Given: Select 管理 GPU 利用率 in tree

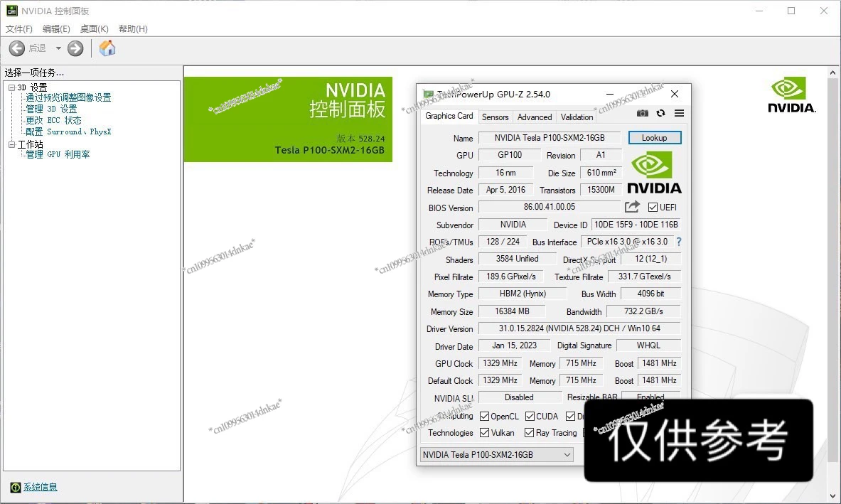Looking at the screenshot, I should pos(58,154).
